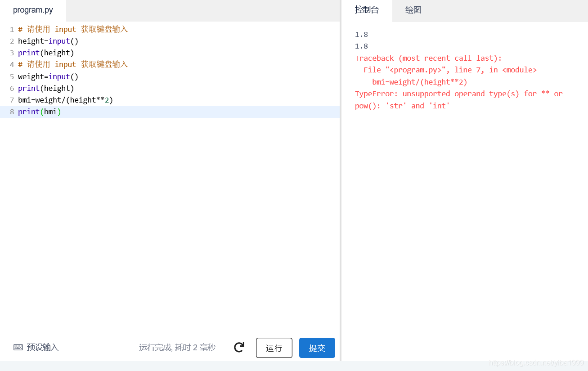
Task: Click the File "<program.py>" line 7 text
Action: (450, 70)
